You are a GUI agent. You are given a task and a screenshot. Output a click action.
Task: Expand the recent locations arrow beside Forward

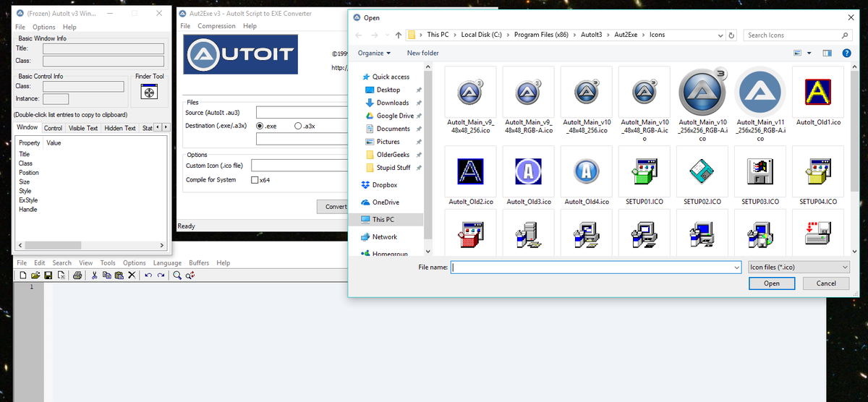[386, 35]
